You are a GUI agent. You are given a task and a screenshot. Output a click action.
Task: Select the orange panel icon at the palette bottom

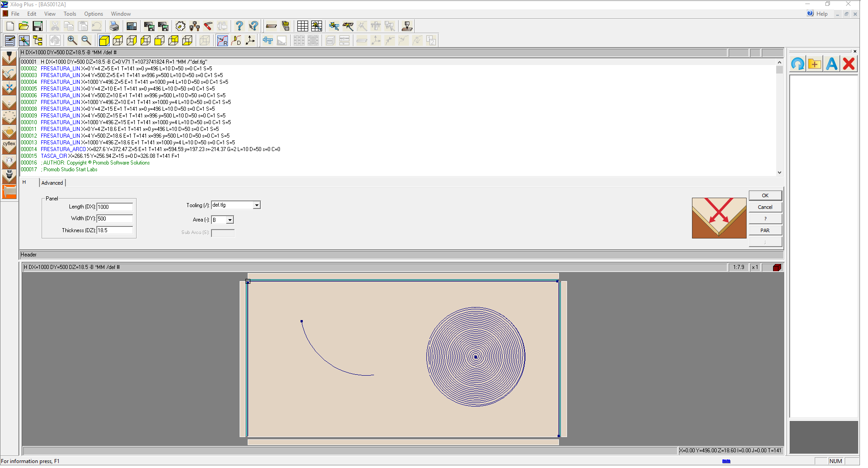pyautogui.click(x=9, y=191)
